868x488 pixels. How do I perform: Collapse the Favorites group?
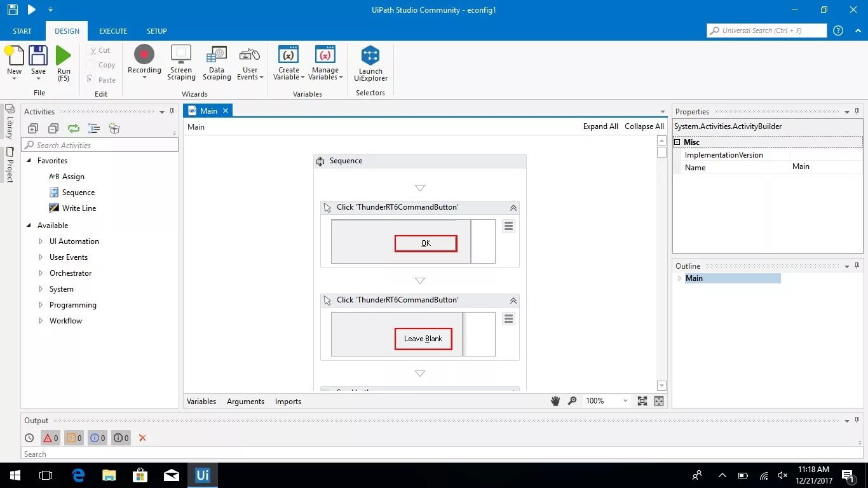pyautogui.click(x=29, y=161)
